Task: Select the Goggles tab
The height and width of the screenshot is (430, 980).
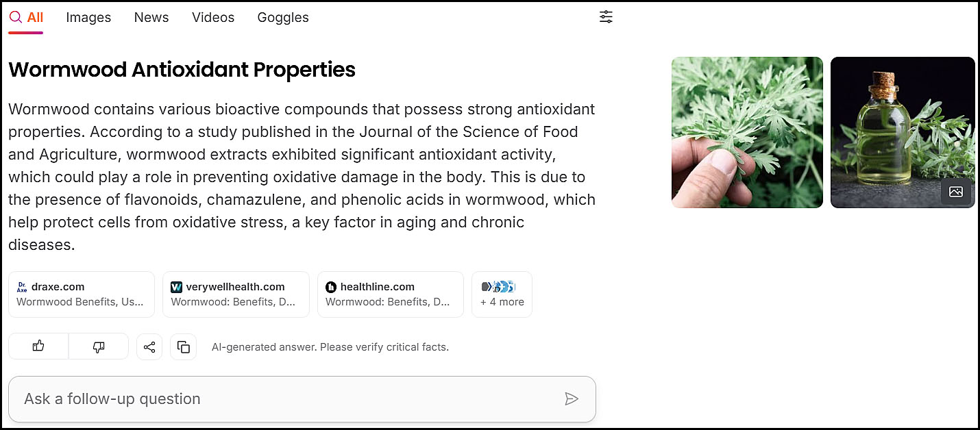Action: (283, 18)
